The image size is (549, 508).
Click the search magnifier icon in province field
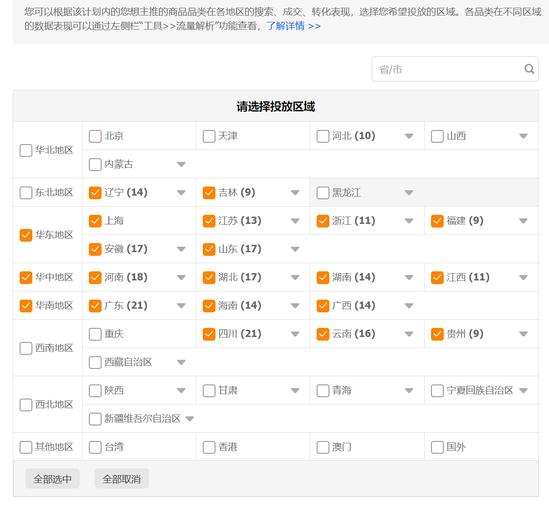pos(529,69)
